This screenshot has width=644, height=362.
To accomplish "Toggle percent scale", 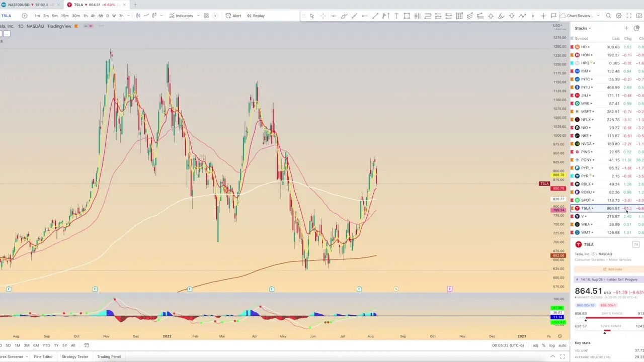I will (x=543, y=345).
